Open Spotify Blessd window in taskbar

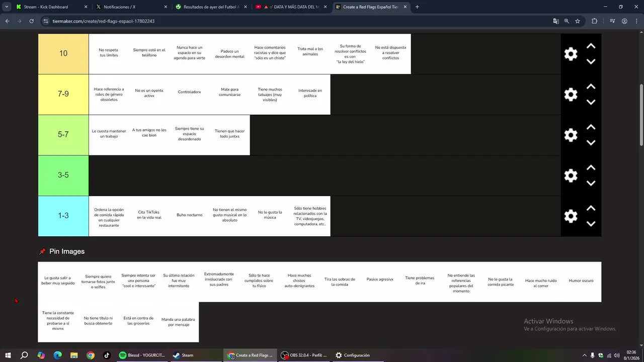pos(142,355)
